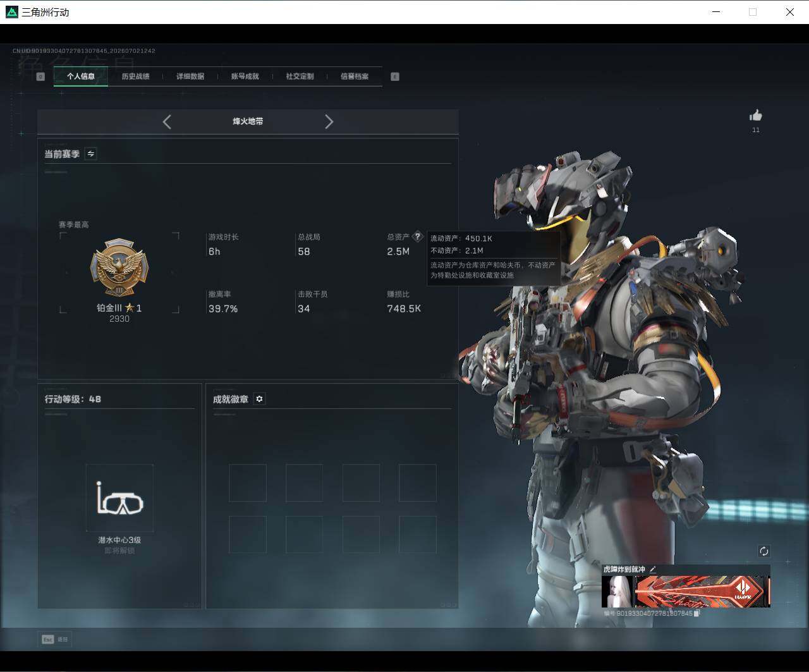Copy the player ID number with copy icon
Screen dimensions: 809x672
(696, 613)
